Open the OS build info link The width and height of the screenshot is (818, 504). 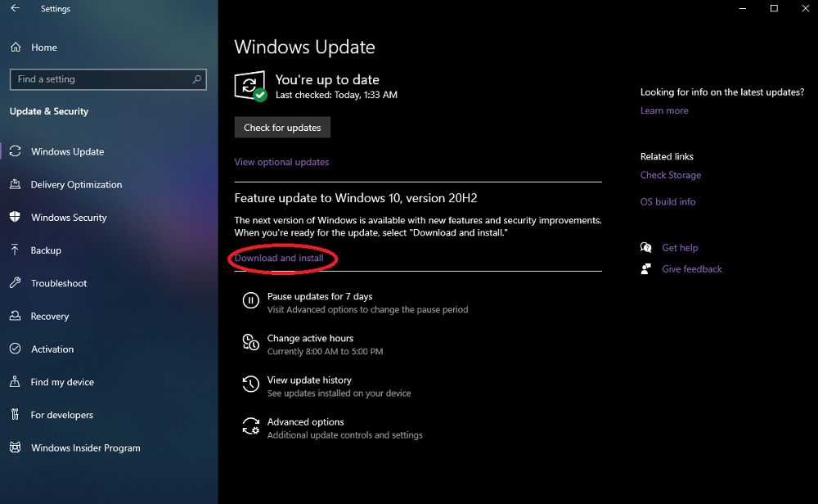667,202
